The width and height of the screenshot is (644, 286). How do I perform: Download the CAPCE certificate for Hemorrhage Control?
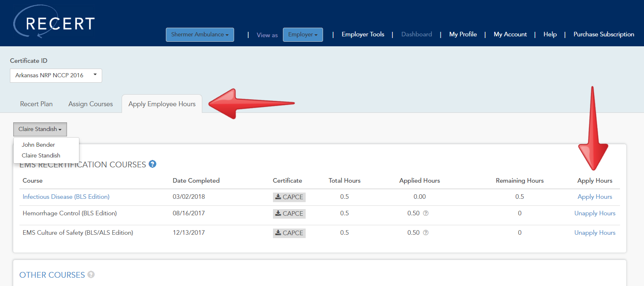click(x=289, y=214)
